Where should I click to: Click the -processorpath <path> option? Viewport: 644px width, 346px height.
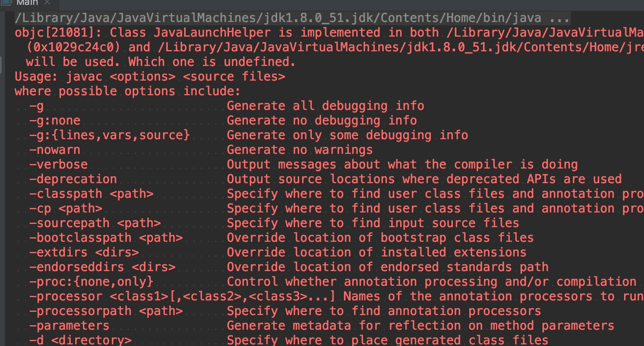pyautogui.click(x=106, y=311)
